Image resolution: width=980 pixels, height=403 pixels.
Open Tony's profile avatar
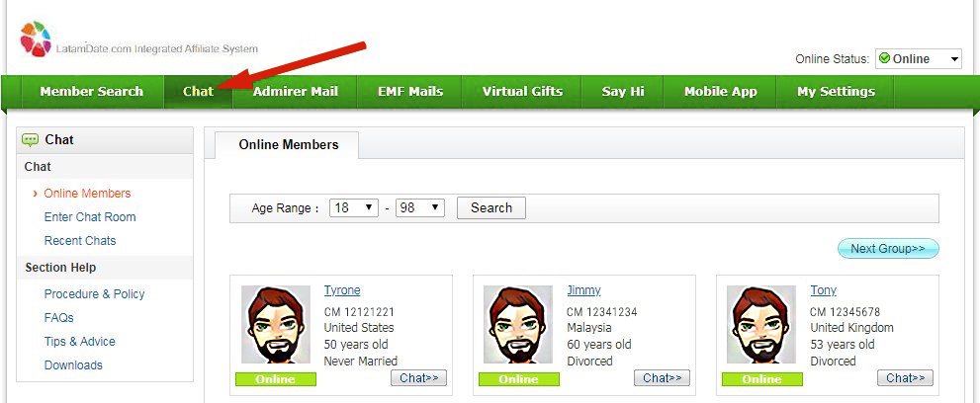pos(761,324)
